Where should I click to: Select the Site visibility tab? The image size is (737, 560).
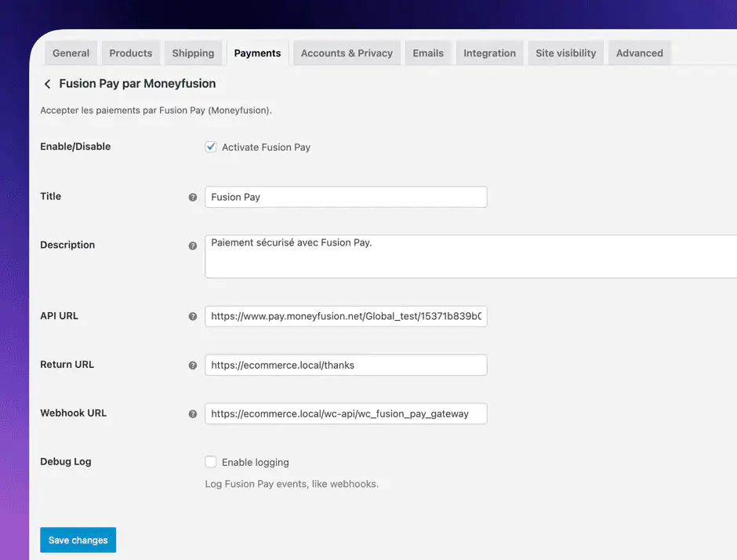[x=565, y=53]
